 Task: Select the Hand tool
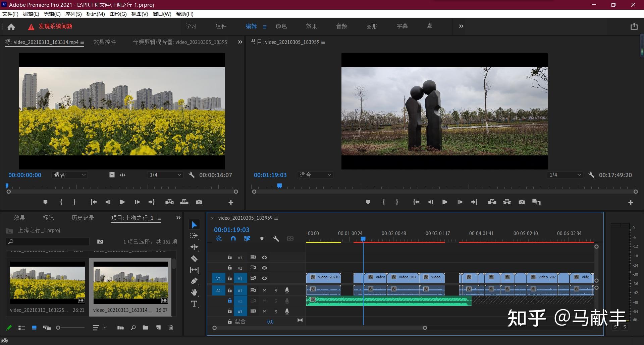(x=194, y=292)
